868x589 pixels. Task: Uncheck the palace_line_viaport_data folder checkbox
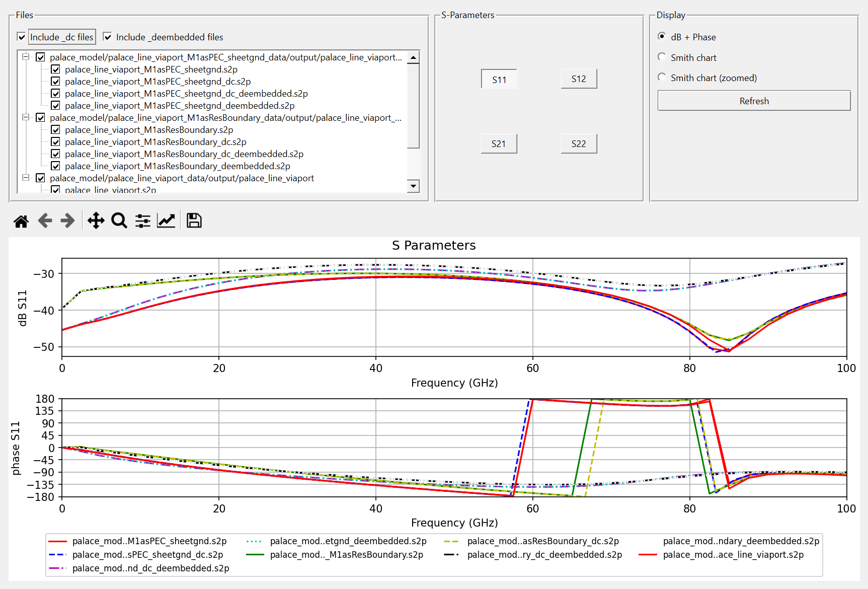[x=41, y=178]
